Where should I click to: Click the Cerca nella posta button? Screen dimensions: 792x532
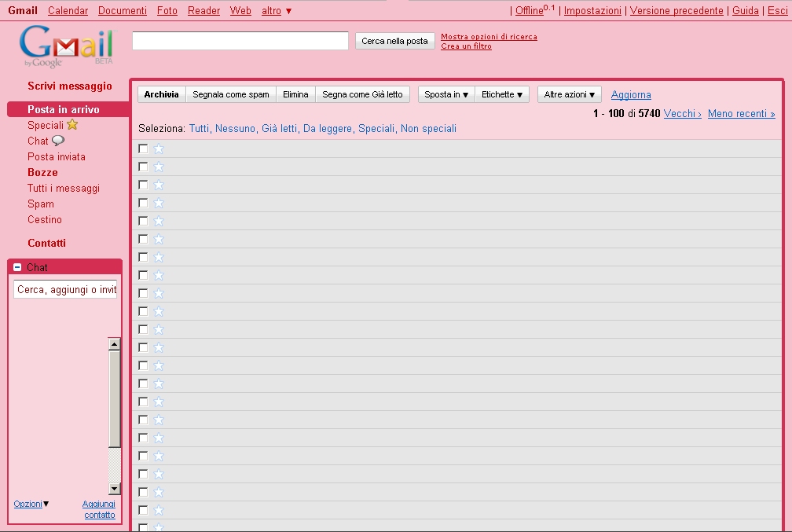click(394, 41)
